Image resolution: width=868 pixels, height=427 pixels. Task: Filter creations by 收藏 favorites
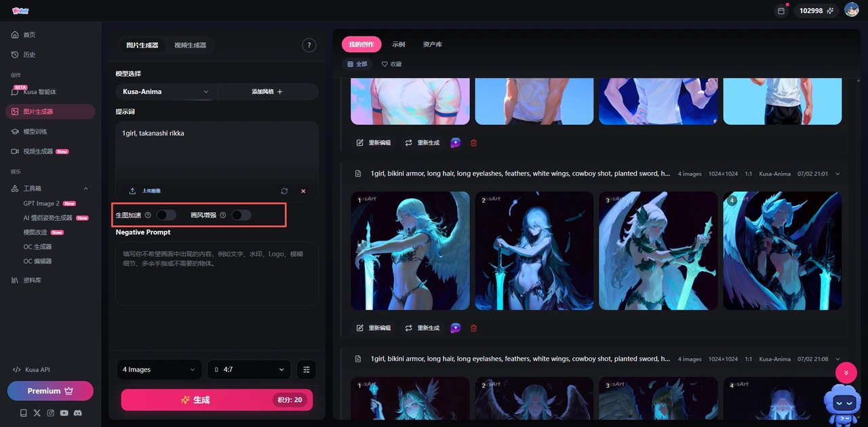pos(392,64)
